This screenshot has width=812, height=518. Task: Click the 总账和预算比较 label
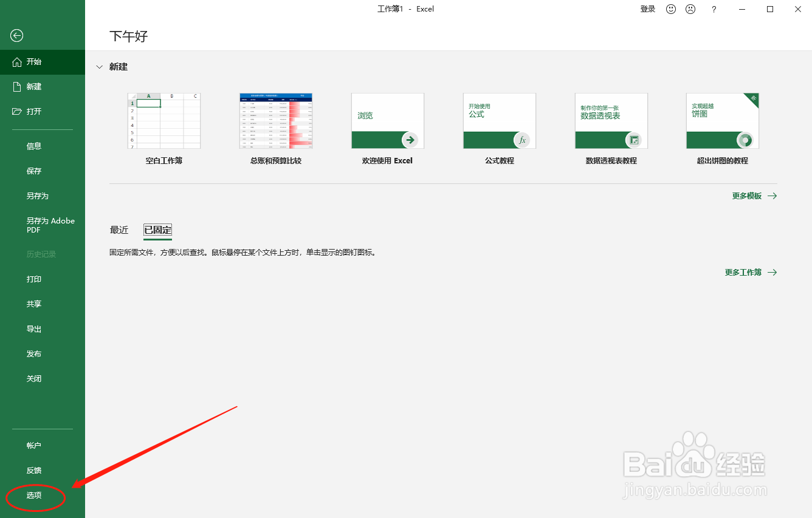(276, 161)
